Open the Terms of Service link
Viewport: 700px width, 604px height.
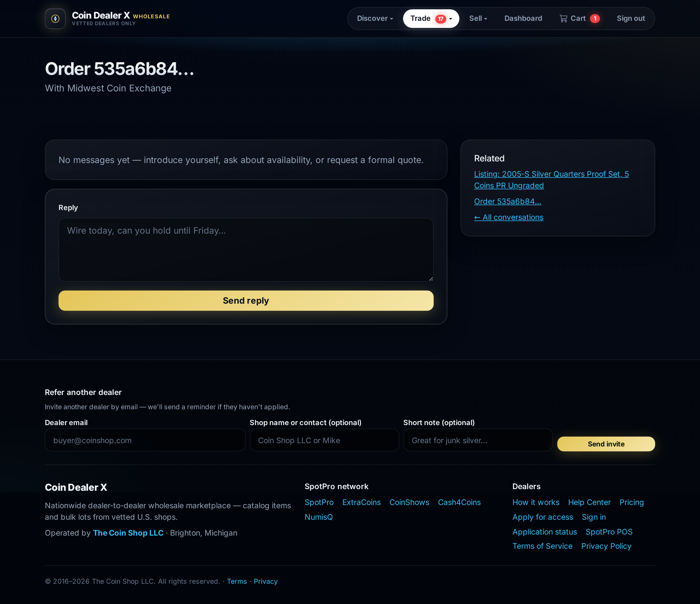pyautogui.click(x=542, y=546)
